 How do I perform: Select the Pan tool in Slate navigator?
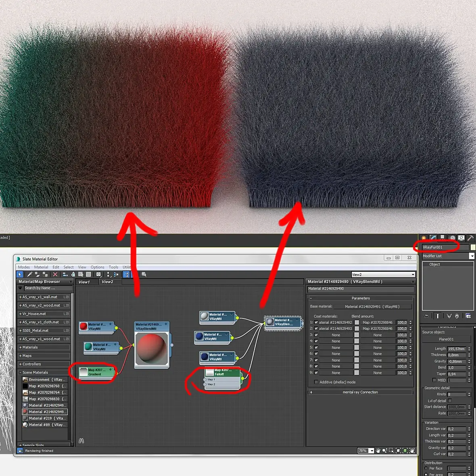coord(378,451)
